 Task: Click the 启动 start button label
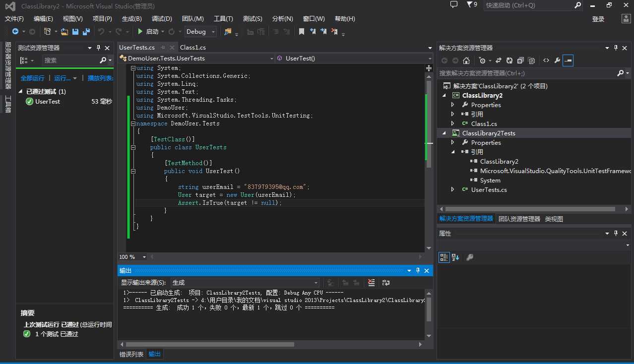[152, 32]
